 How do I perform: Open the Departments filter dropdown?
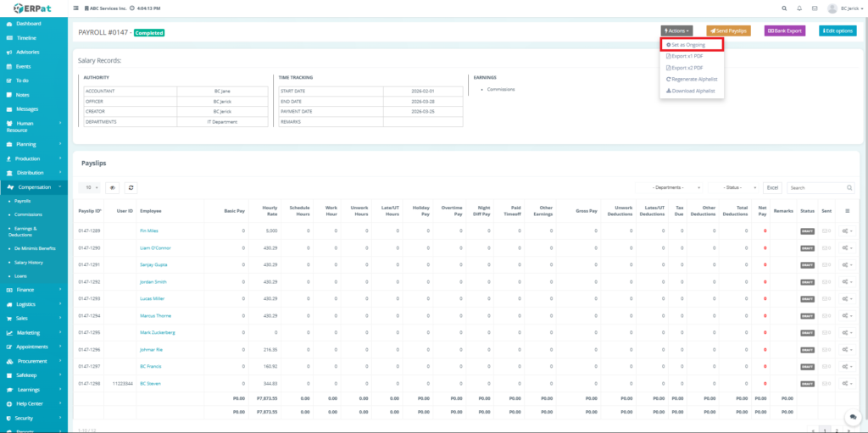pyautogui.click(x=676, y=187)
